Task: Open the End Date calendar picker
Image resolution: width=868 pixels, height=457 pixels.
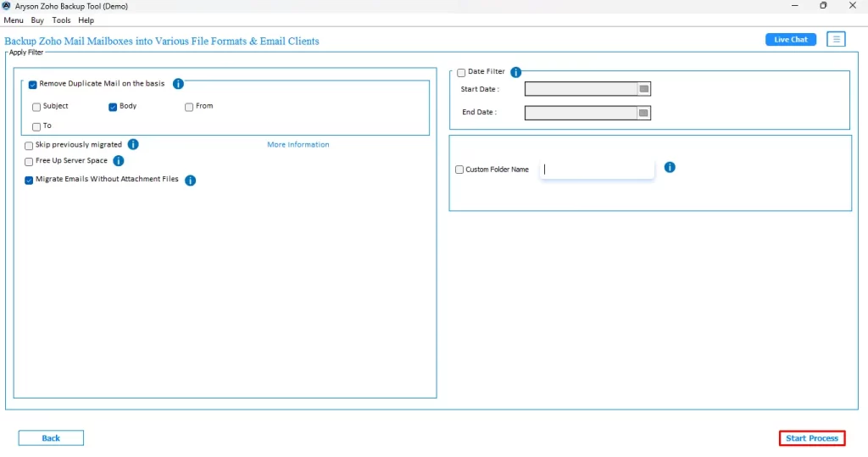Action: 644,113
